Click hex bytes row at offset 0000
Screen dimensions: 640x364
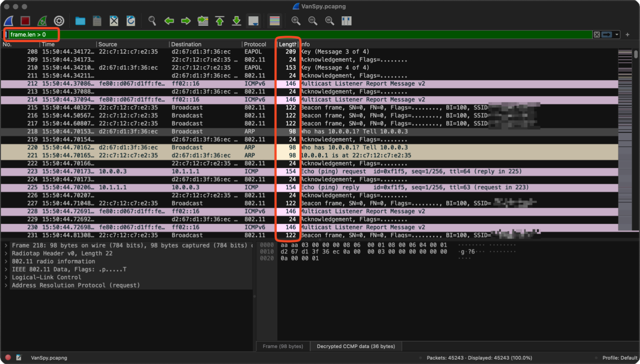pos(364,245)
